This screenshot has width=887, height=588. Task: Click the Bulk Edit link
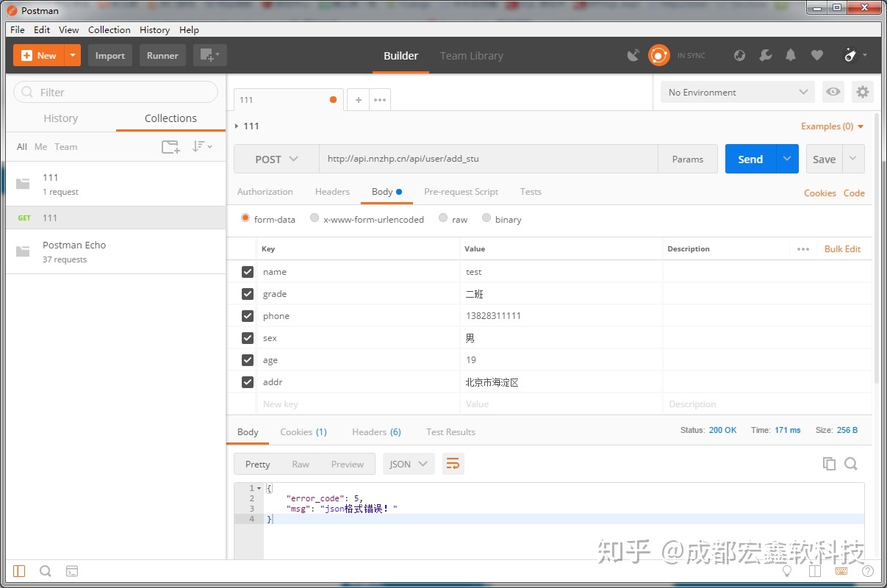(x=842, y=249)
